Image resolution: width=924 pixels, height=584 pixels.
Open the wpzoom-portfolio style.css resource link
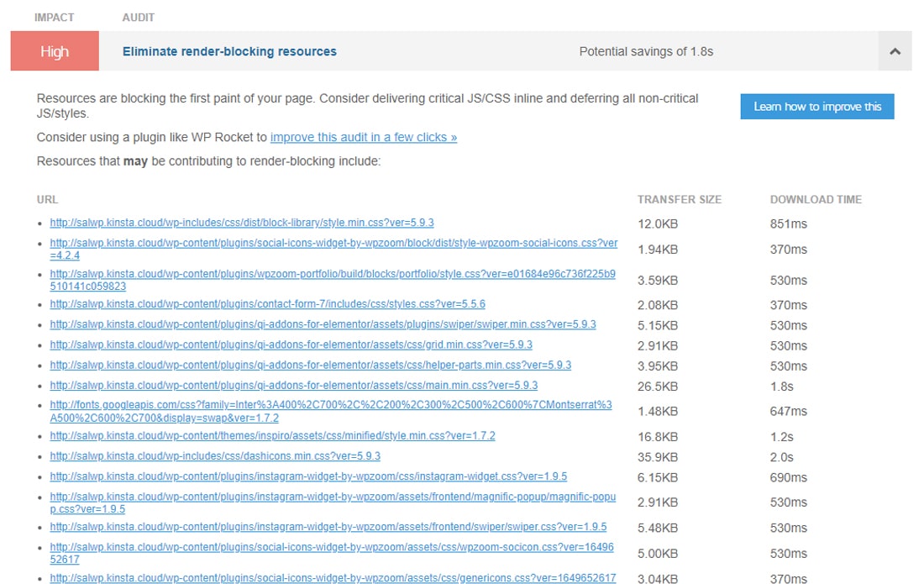coord(332,272)
